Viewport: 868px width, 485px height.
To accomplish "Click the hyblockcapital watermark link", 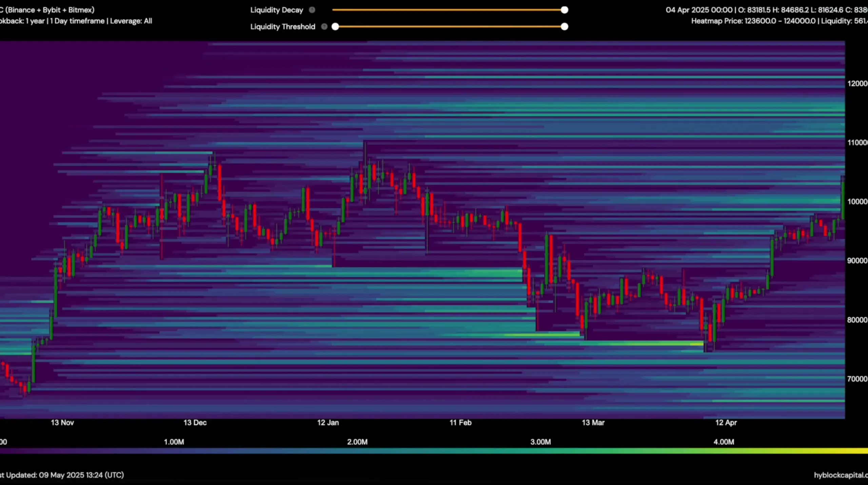I will tap(840, 475).
